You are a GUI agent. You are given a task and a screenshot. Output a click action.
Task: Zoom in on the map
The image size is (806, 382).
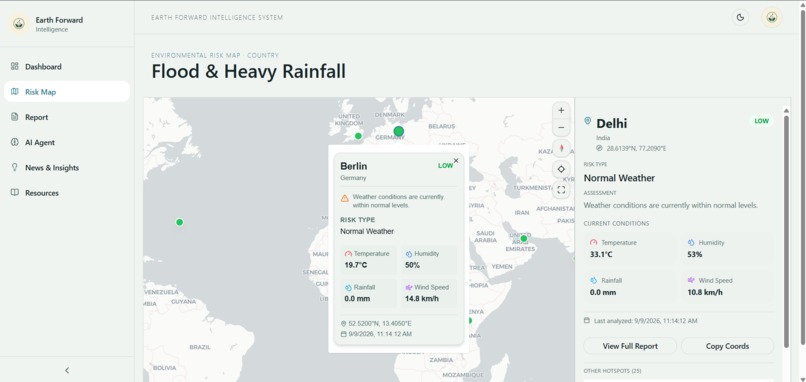(561, 111)
